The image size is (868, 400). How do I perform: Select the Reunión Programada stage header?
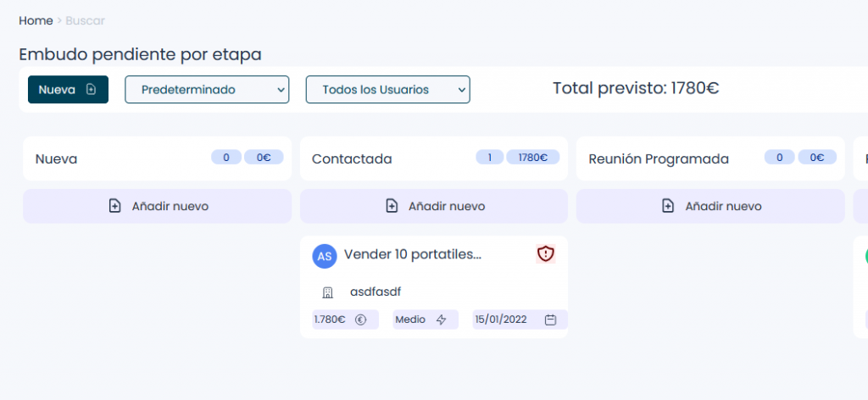[658, 158]
